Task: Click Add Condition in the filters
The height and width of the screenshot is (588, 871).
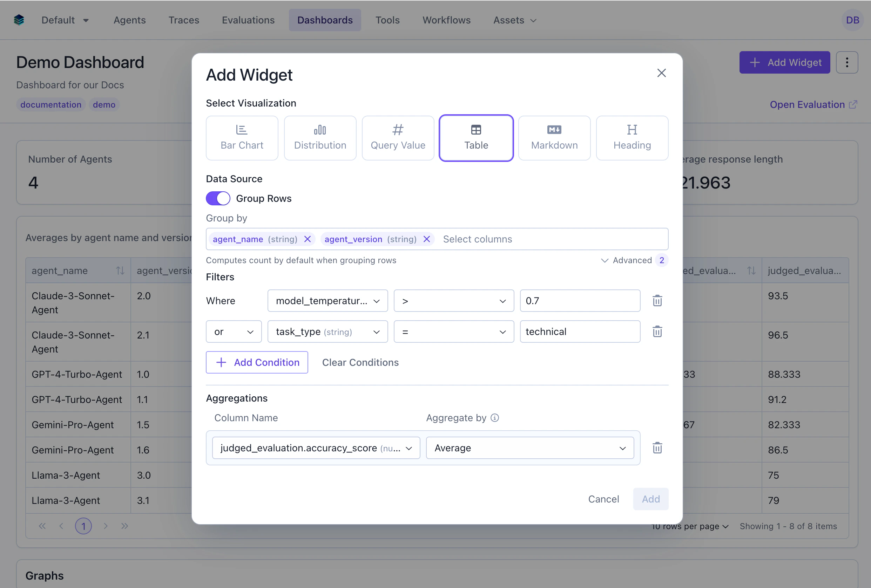Action: 257,362
